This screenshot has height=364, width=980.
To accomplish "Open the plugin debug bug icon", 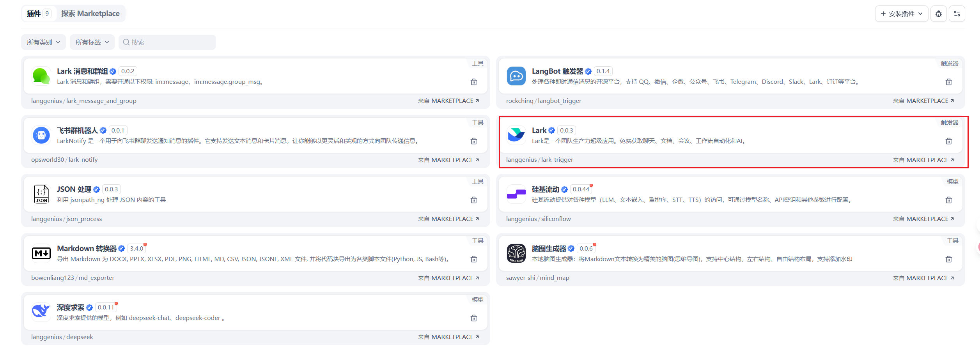I will coord(939,14).
